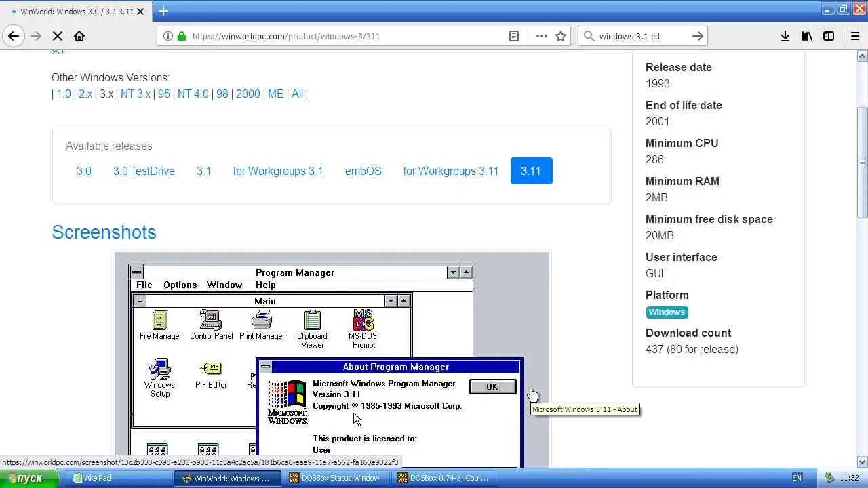Open the 2.x Windows version link

click(85, 94)
